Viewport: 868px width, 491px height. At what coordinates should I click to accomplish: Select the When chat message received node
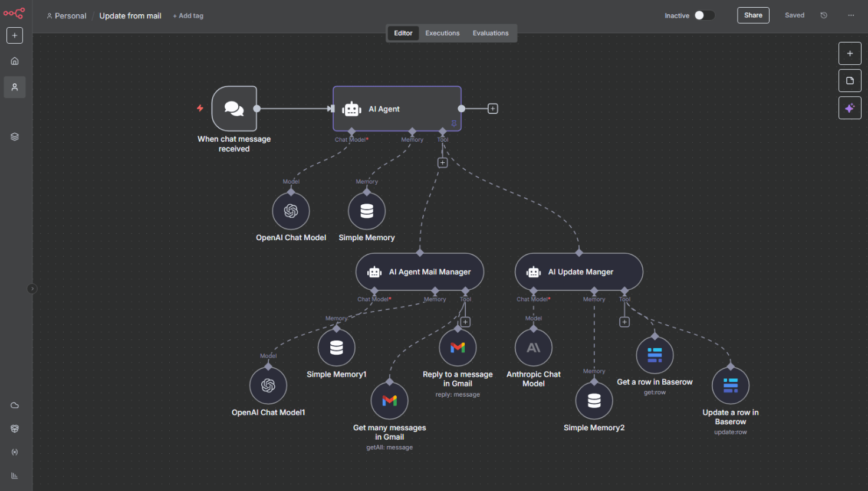(234, 109)
